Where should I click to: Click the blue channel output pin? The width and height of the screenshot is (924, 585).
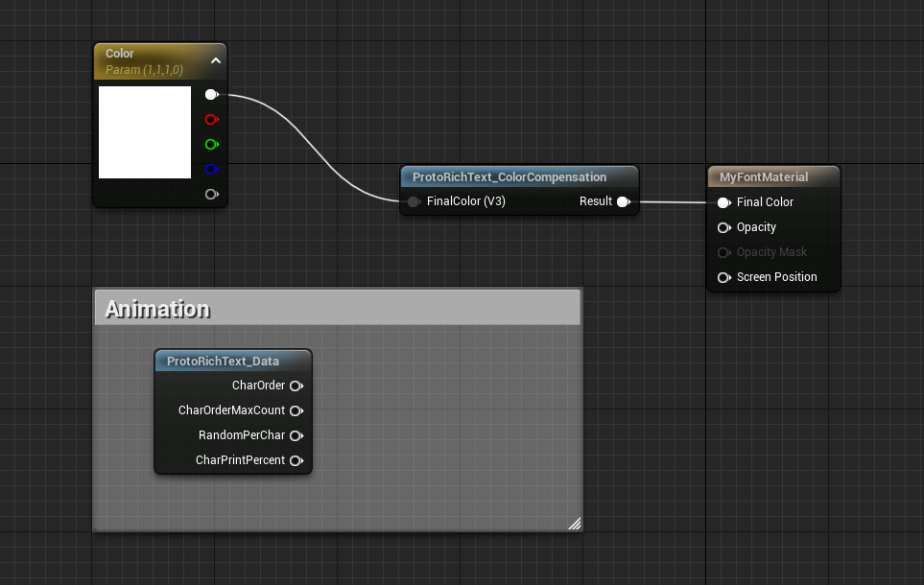click(x=211, y=170)
